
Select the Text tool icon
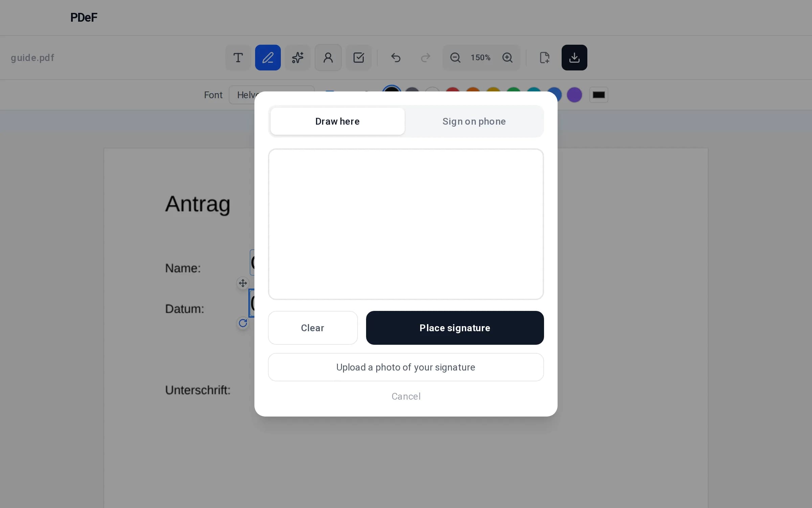(x=238, y=58)
